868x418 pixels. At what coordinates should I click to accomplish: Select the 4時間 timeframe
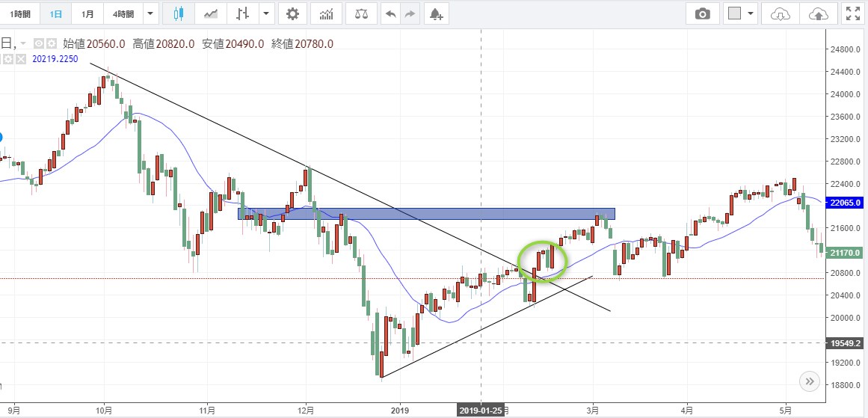tap(123, 14)
